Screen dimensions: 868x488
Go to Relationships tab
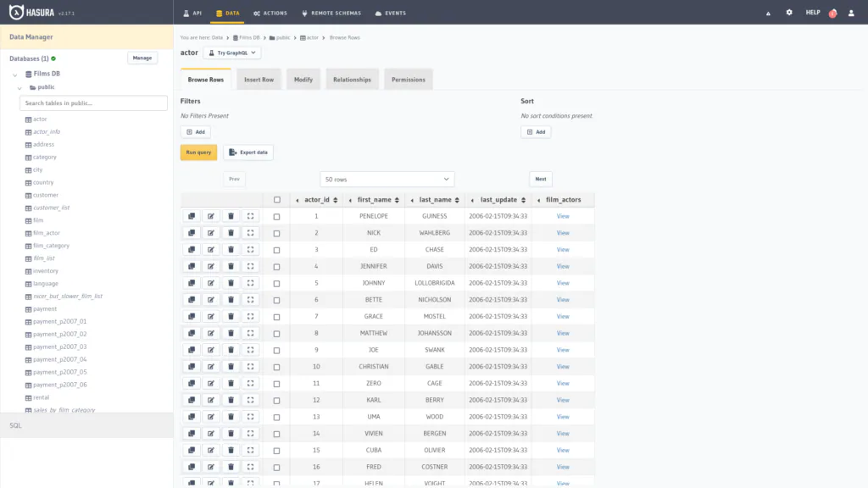tap(352, 80)
